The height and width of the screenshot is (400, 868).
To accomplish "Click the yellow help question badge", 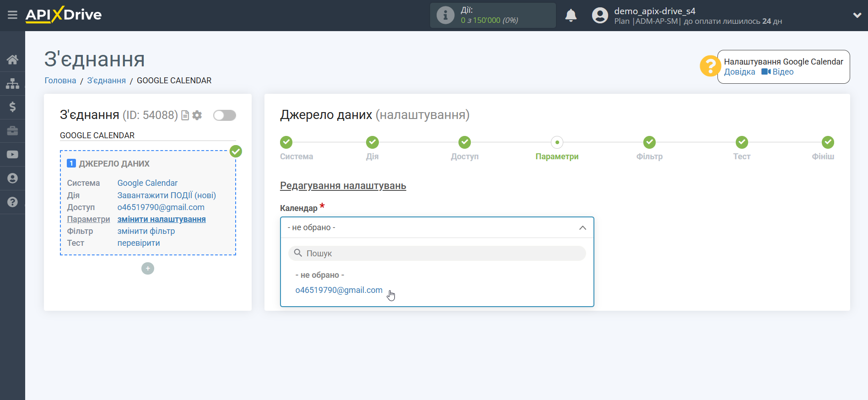I will [710, 66].
